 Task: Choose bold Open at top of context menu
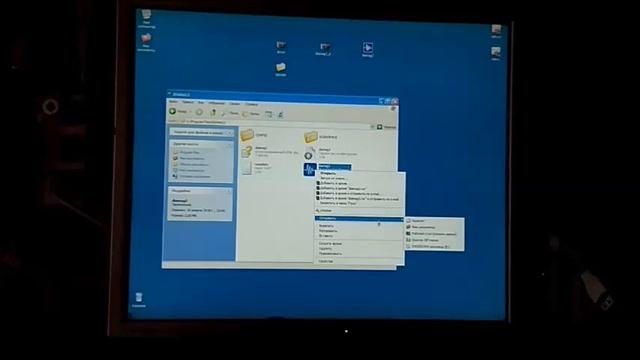pos(328,173)
